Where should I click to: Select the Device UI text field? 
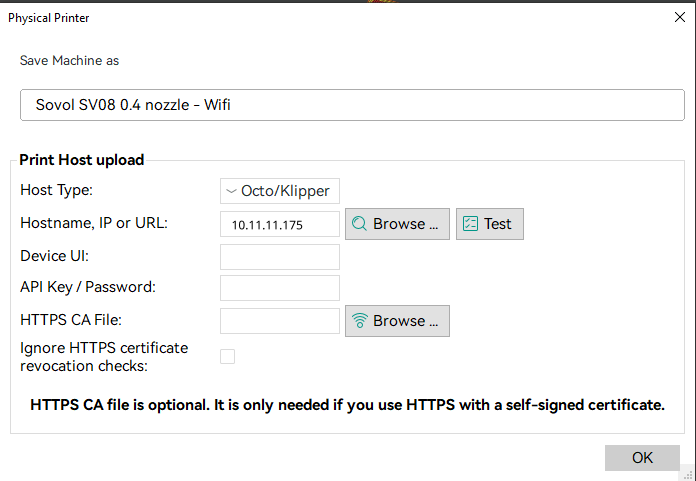(280, 257)
